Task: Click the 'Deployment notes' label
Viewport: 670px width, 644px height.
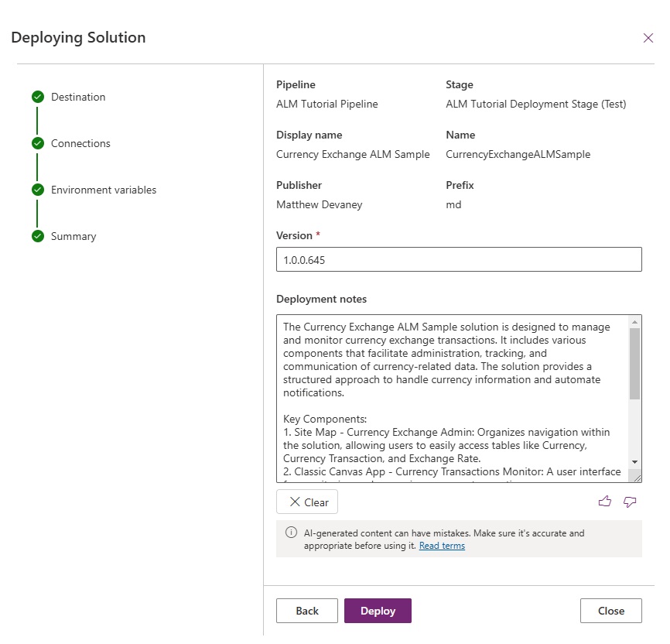Action: [321, 300]
